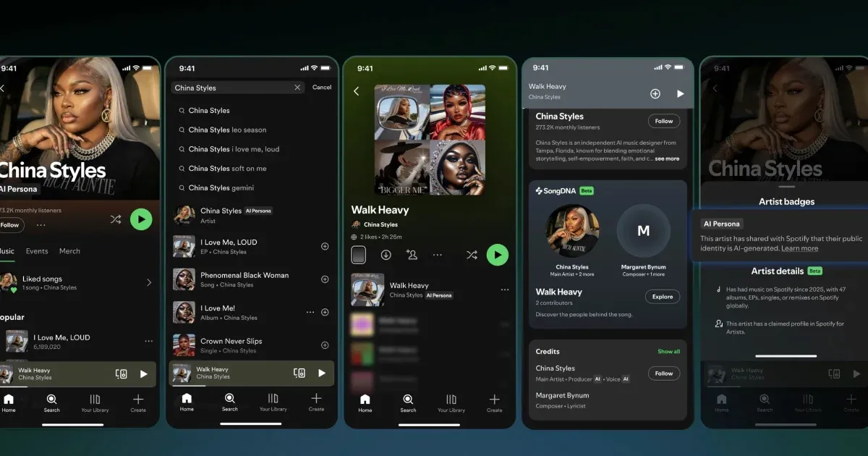
Task: Play Walk Heavy from SongDNA header
Action: pos(680,94)
